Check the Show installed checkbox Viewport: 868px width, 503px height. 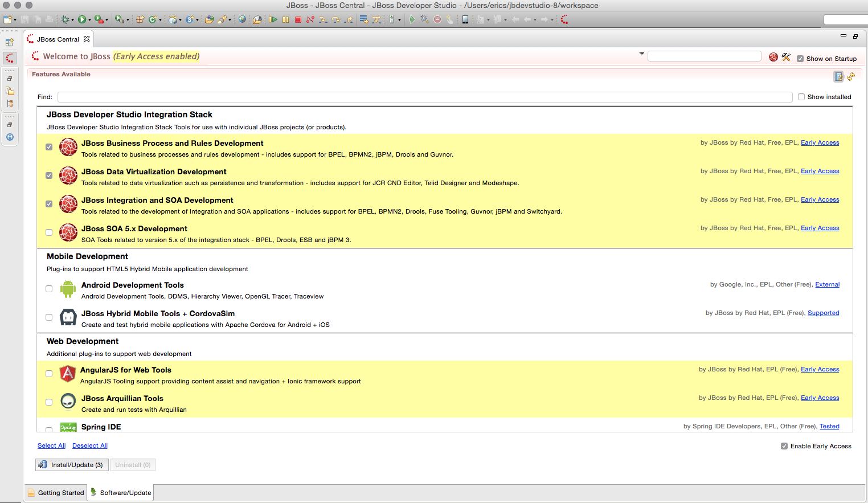[x=801, y=97]
